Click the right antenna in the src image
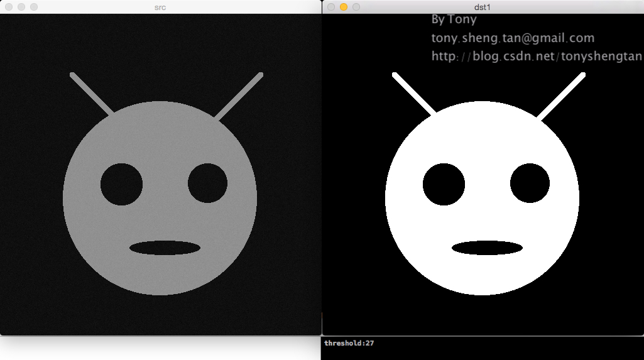The width and height of the screenshot is (644, 360). coord(239,96)
